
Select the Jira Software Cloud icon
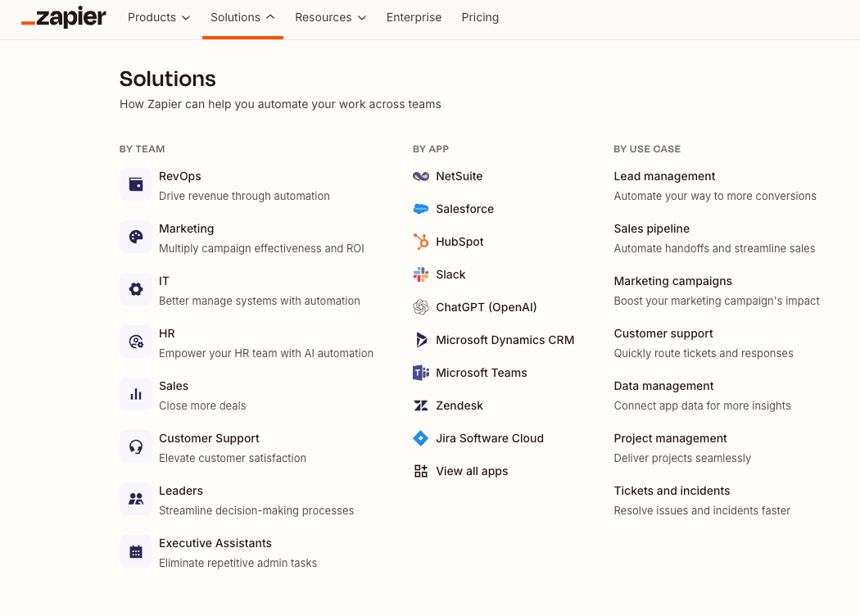[x=420, y=438]
